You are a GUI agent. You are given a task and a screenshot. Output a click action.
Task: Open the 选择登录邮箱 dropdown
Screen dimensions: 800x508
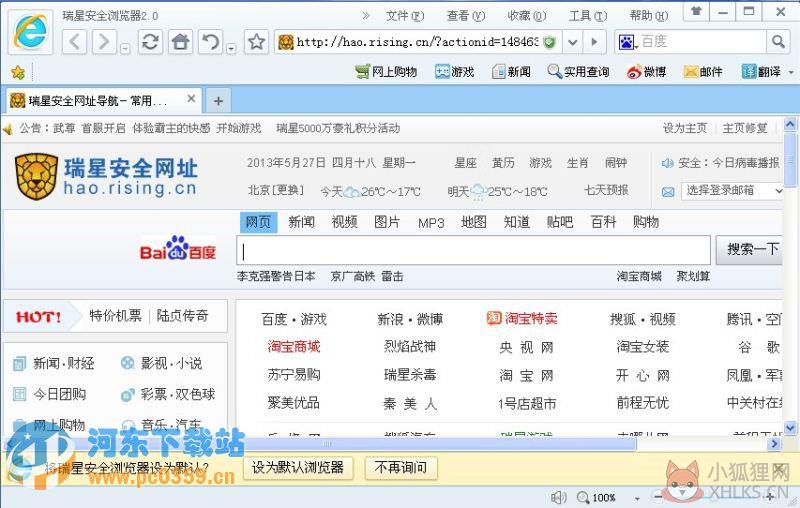click(x=732, y=191)
